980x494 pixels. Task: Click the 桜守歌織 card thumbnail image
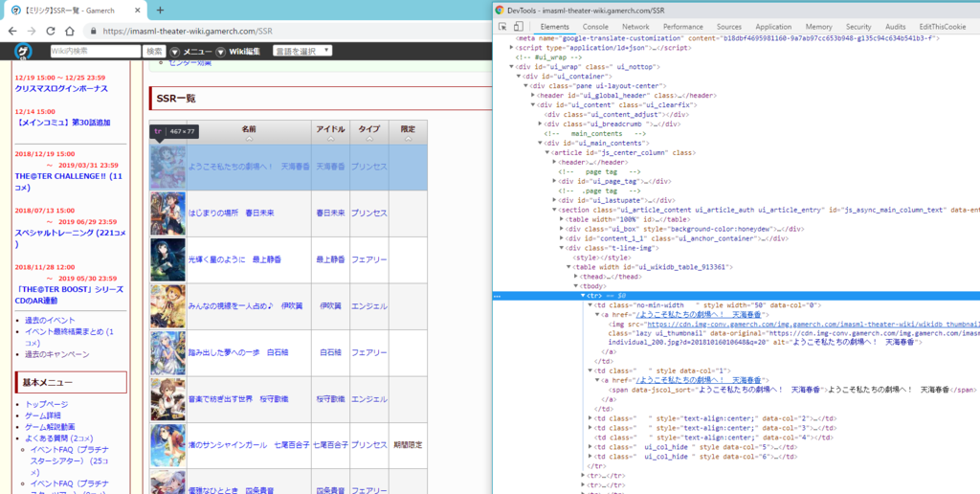(168, 399)
